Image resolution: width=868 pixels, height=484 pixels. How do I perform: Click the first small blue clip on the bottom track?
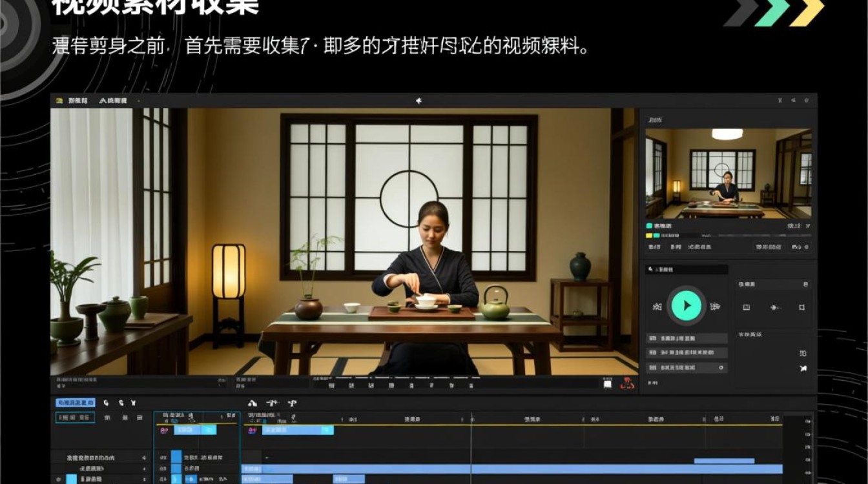coord(267,479)
